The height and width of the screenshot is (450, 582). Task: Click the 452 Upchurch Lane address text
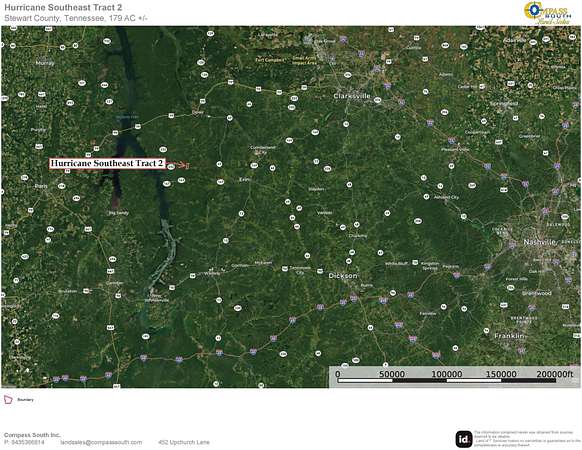tap(184, 442)
